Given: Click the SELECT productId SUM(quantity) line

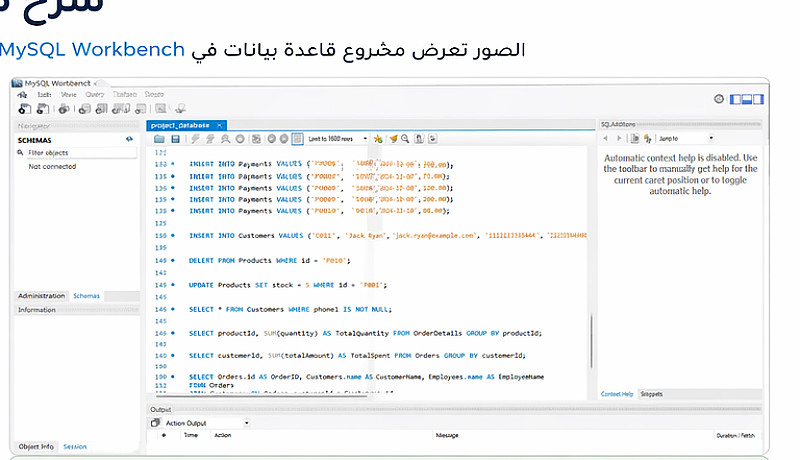Looking at the screenshot, I should coord(365,334).
